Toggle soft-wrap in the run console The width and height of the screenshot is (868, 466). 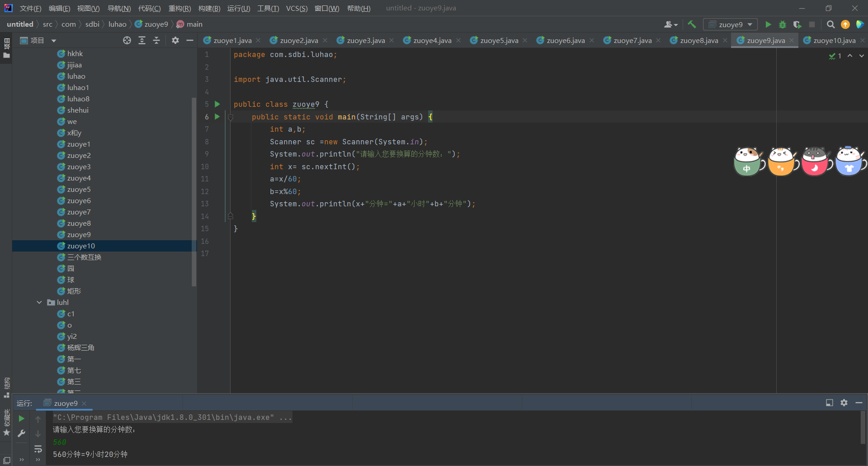(x=38, y=449)
